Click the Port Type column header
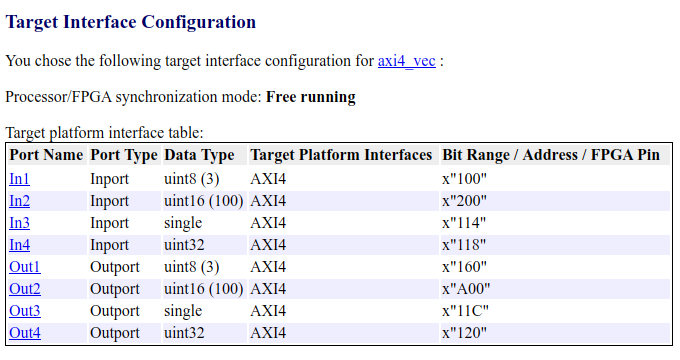Viewport: 680px width, 360px height. point(124,155)
